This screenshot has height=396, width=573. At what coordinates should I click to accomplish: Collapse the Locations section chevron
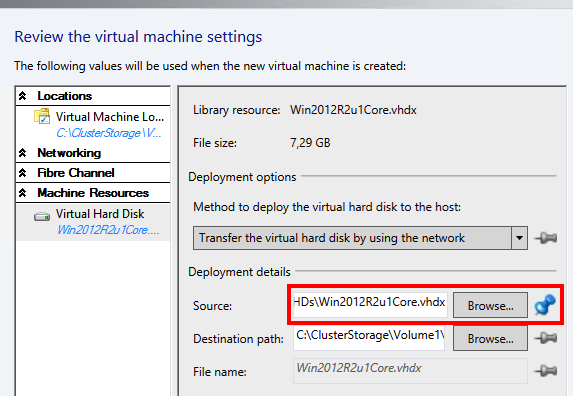click(23, 96)
